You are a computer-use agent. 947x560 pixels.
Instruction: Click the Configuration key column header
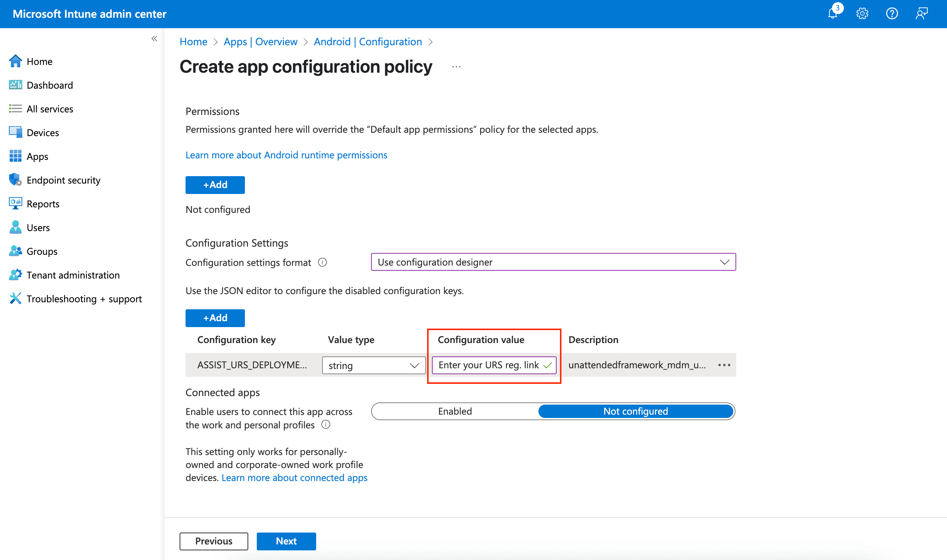click(236, 340)
